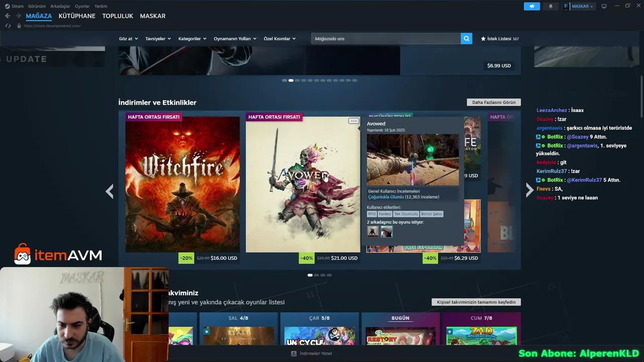Switch to Big Picture mode icon
This screenshot has height=362, width=644.
(604, 6)
